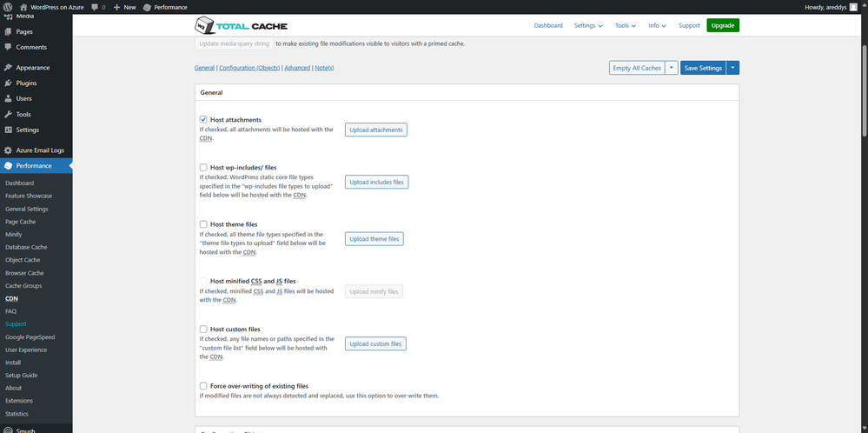Open dropdown arrow beside Save Settings

pyautogui.click(x=733, y=68)
